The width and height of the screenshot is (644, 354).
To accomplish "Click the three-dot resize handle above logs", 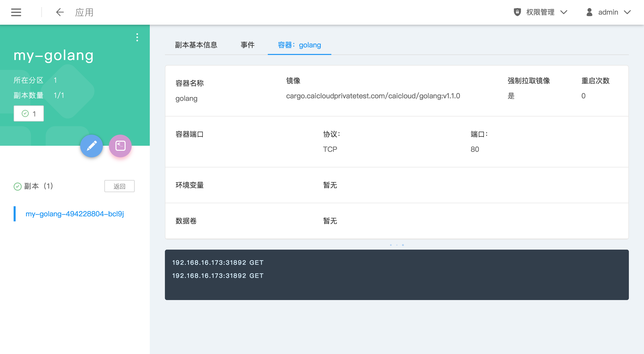I will point(397,245).
